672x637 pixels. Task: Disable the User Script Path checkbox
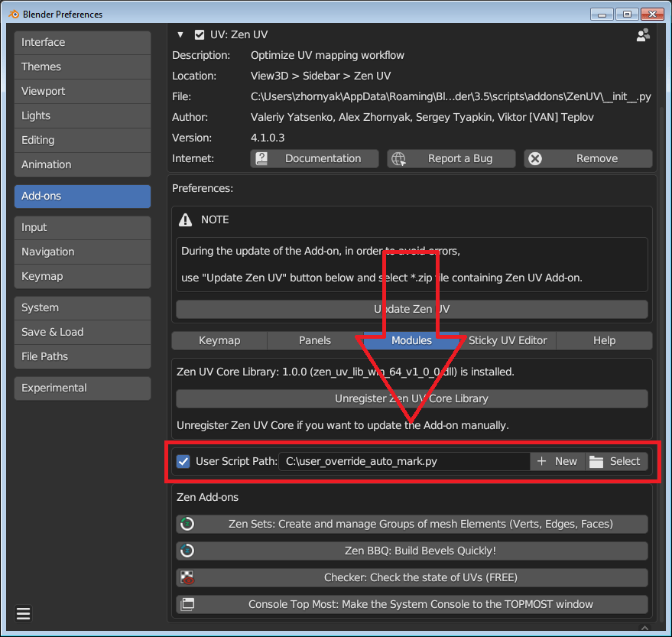[x=183, y=461]
